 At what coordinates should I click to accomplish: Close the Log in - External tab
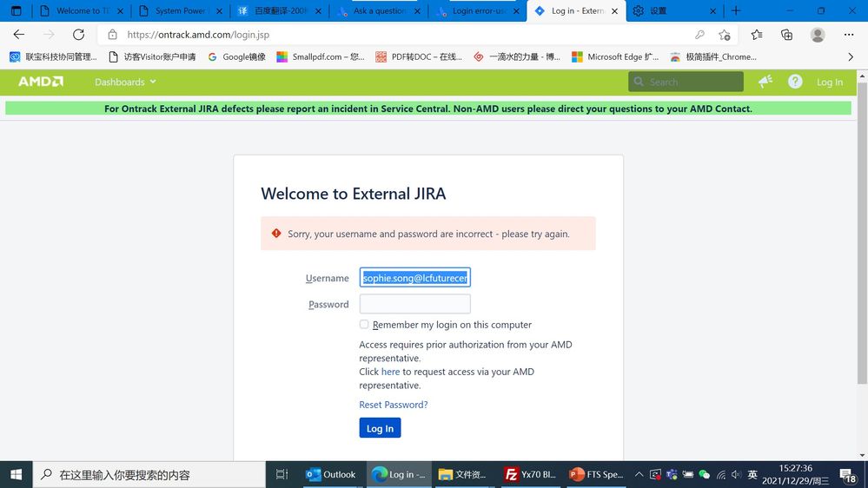click(x=614, y=11)
